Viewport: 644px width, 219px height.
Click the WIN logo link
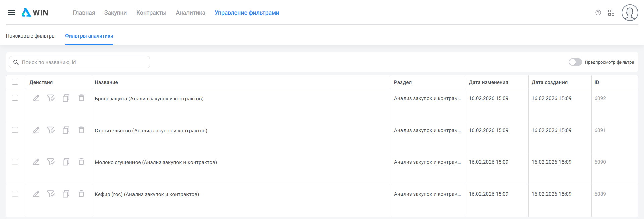(35, 13)
